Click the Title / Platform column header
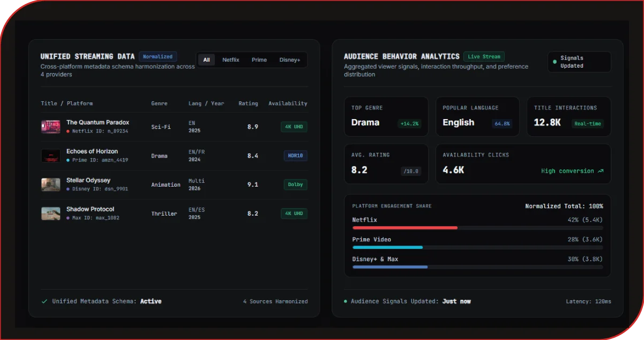644x340 pixels. pyautogui.click(x=67, y=104)
